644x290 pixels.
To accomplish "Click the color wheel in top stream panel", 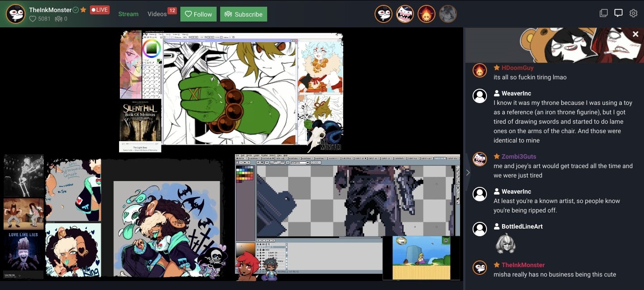I will tap(152, 48).
